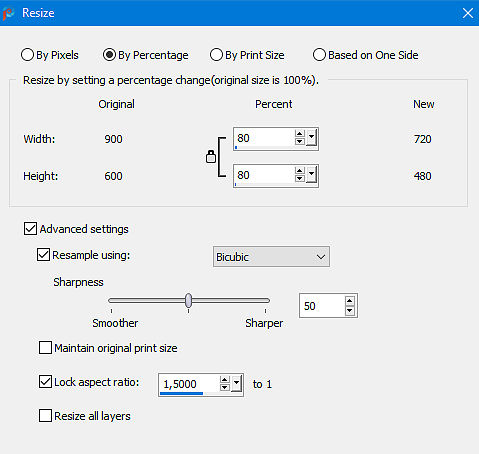Enable Maintain original print size

45,347
